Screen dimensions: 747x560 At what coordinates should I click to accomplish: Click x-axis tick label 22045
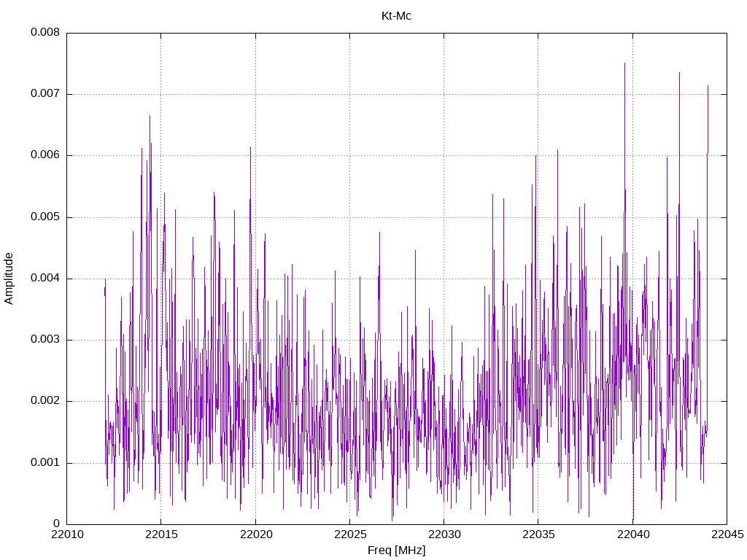[x=727, y=534]
